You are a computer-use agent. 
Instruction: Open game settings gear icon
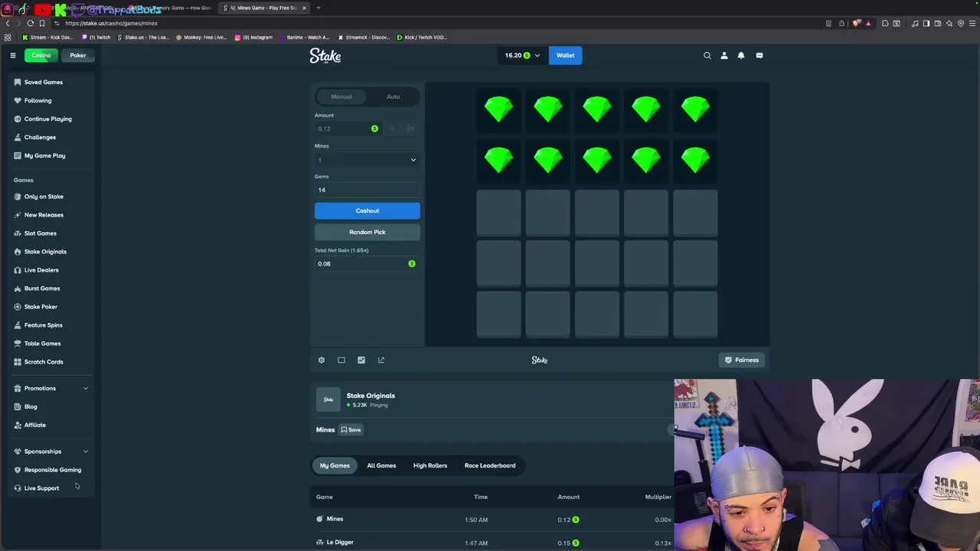click(322, 360)
